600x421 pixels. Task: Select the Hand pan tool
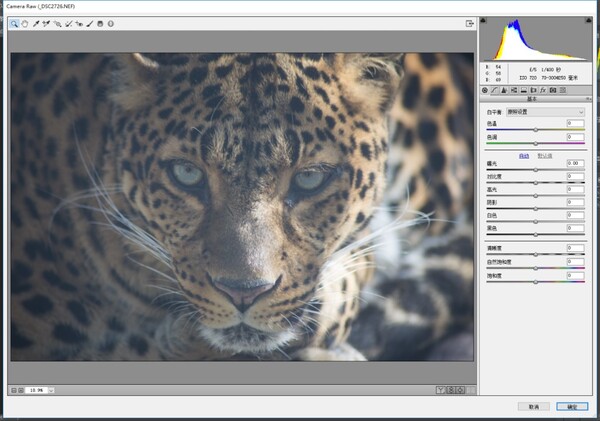coord(25,24)
